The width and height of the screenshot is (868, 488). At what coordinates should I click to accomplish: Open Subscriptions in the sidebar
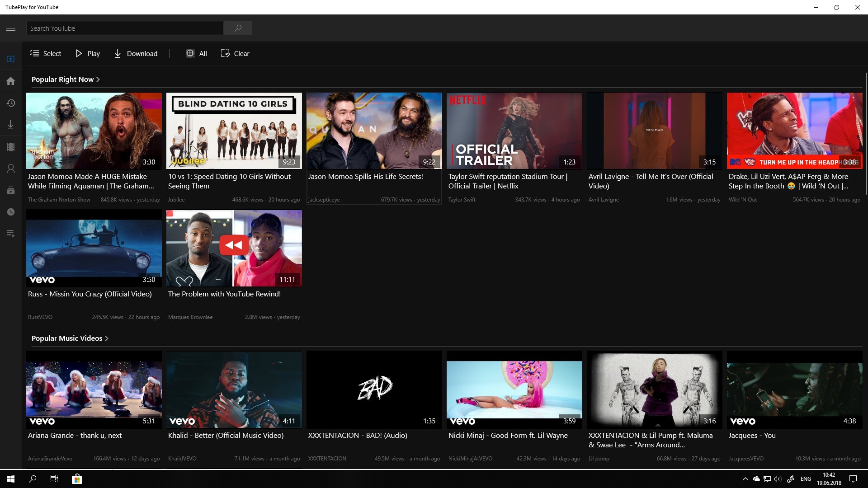coord(11,190)
